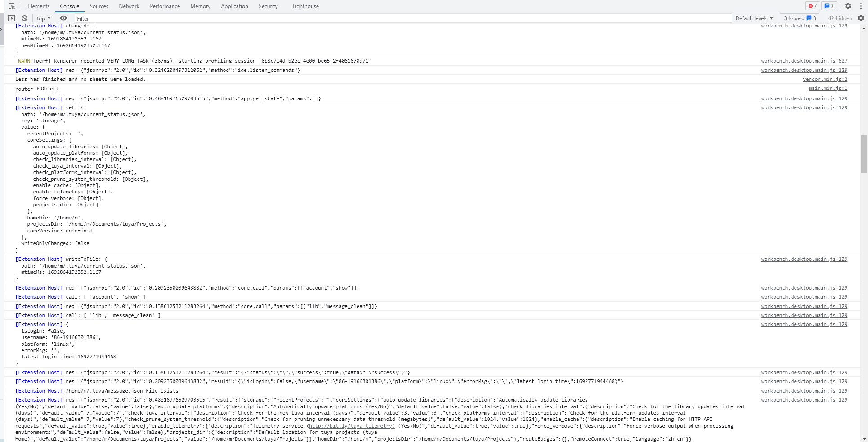Switch to the Elements tab
This screenshot has height=442, width=868.
click(39, 6)
